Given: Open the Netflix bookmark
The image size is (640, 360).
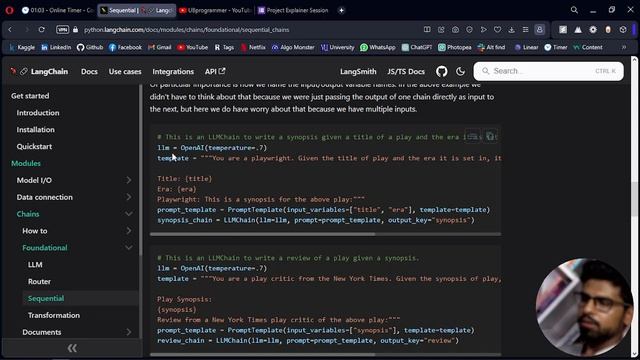Looking at the screenshot, I should coord(253,47).
